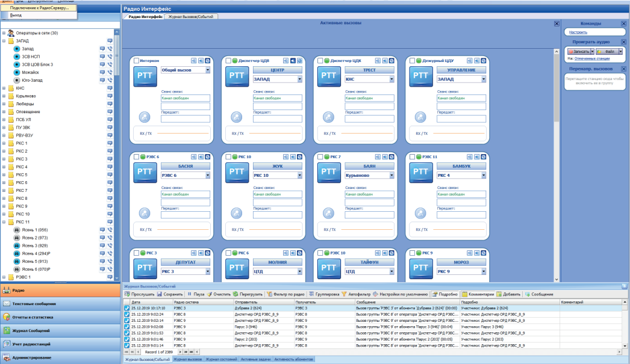
Task: Click Добавить in the journal toolbar
Action: point(508,294)
